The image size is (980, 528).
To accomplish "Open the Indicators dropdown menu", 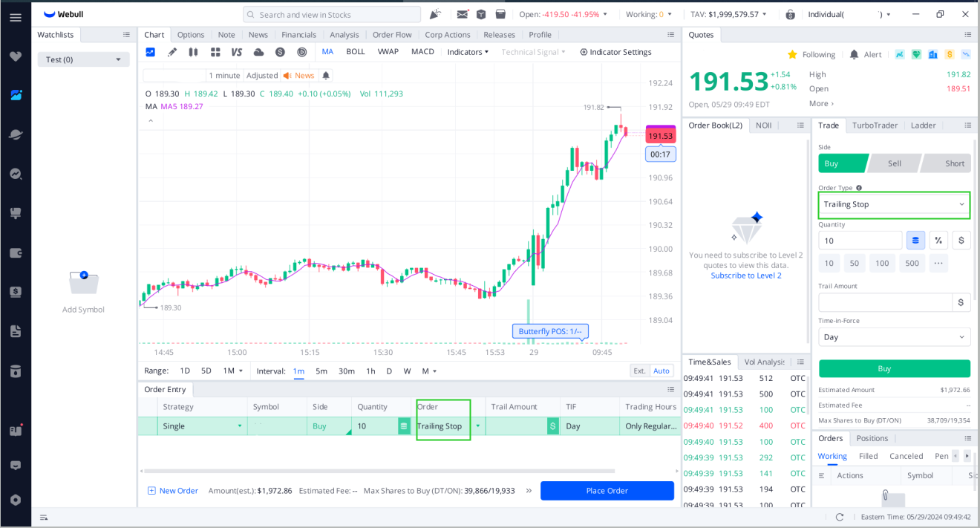I will [x=468, y=52].
